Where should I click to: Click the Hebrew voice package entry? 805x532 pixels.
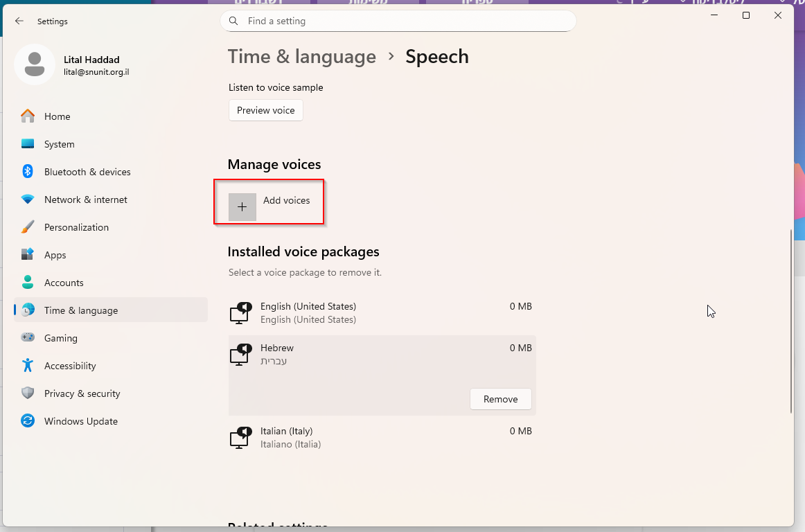(x=382, y=355)
